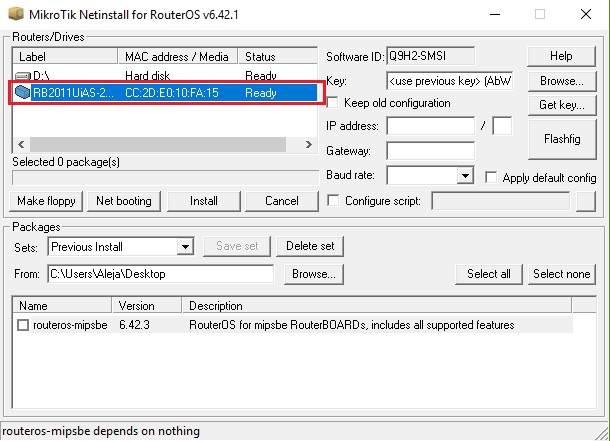The height and width of the screenshot is (441, 610).
Task: Click the Cancel button
Action: click(x=282, y=201)
